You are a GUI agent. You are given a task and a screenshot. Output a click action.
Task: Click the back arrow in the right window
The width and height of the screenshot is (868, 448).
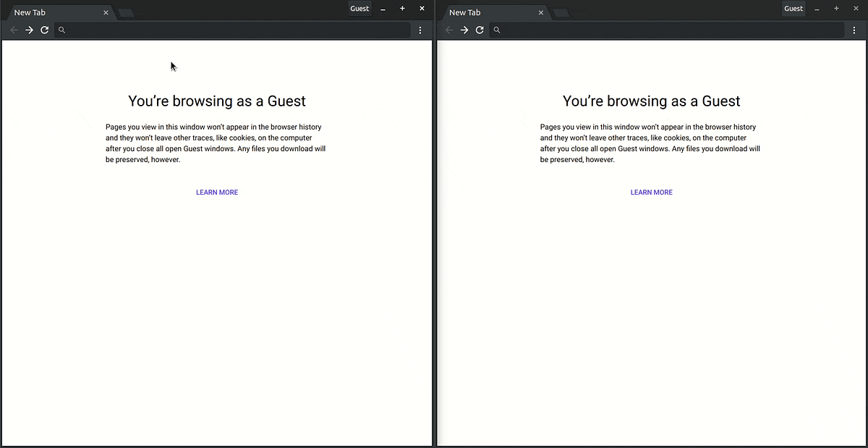(448, 30)
